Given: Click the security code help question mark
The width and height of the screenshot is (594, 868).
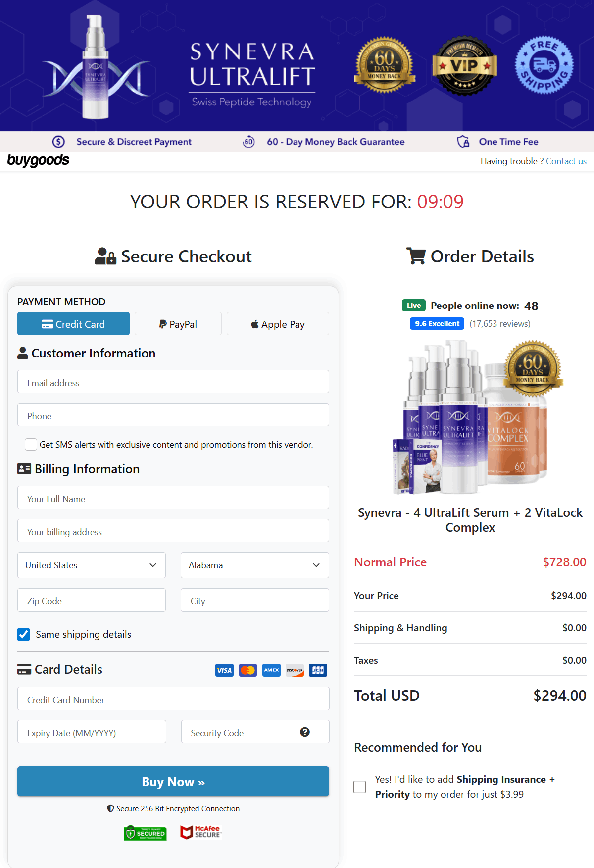Looking at the screenshot, I should [305, 732].
